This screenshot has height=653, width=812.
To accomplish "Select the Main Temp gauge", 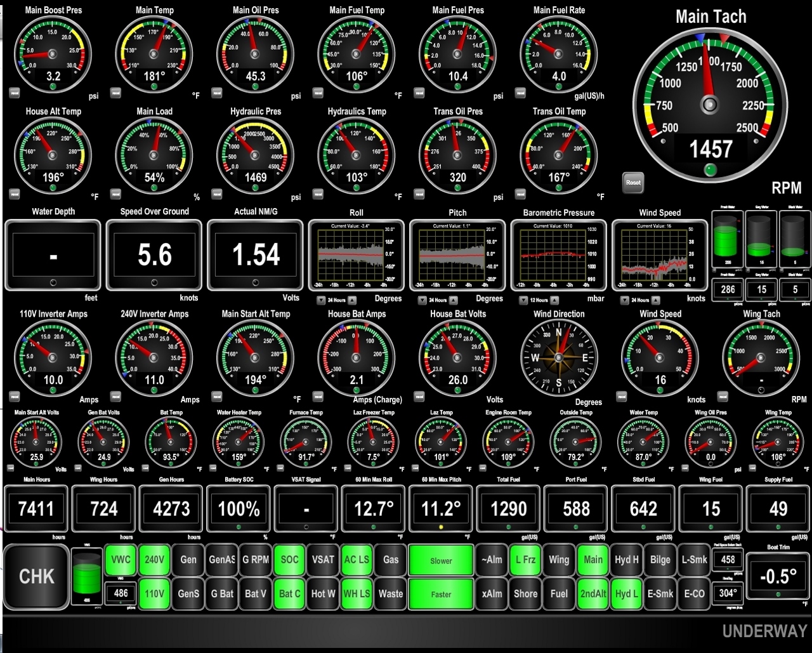I will [x=154, y=55].
